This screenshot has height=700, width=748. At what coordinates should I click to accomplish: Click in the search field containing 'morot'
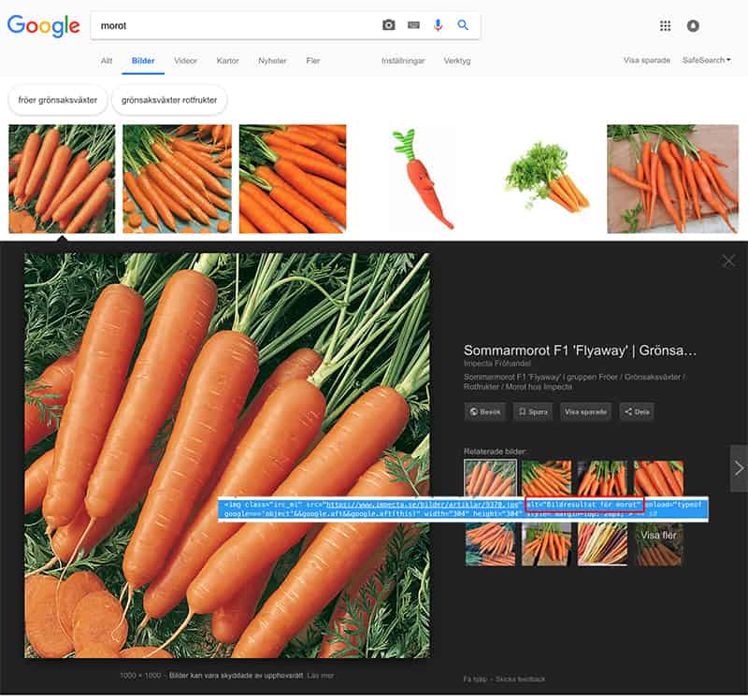(x=234, y=26)
